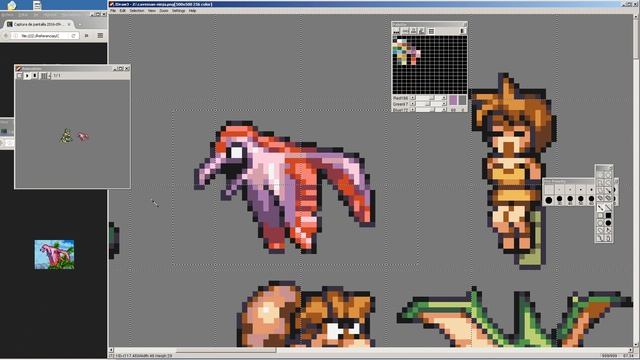Click the list view icon in palette toolbar

(x=431, y=31)
